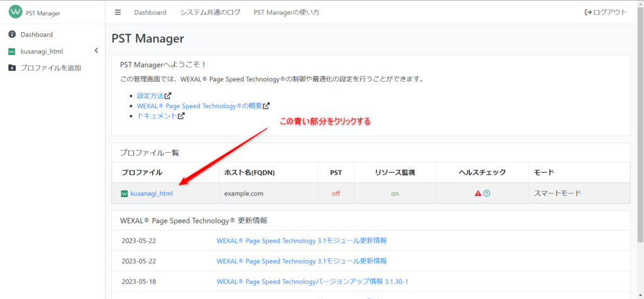The width and height of the screenshot is (644, 299).
Task: Click the scrollbar up arrow
Action: [x=640, y=3]
